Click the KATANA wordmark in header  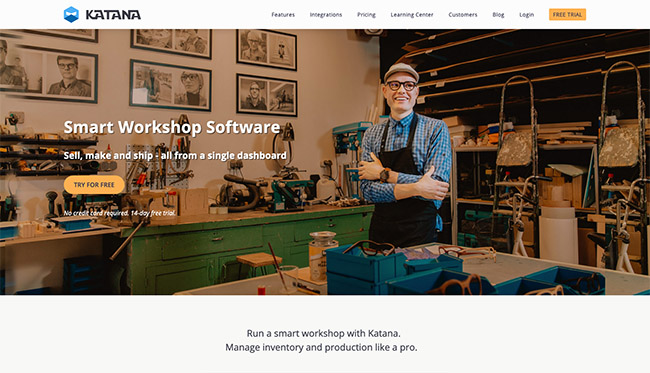(113, 15)
